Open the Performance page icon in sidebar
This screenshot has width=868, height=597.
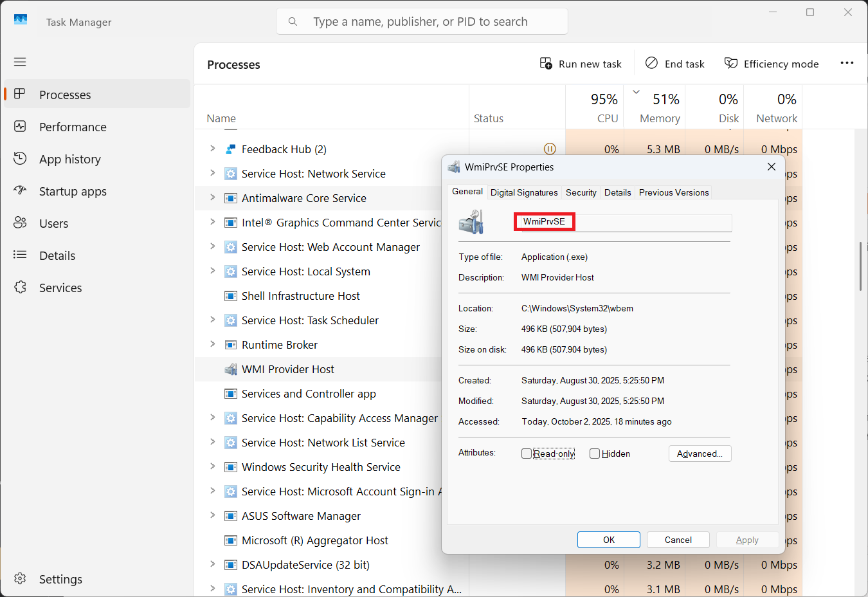(x=20, y=127)
